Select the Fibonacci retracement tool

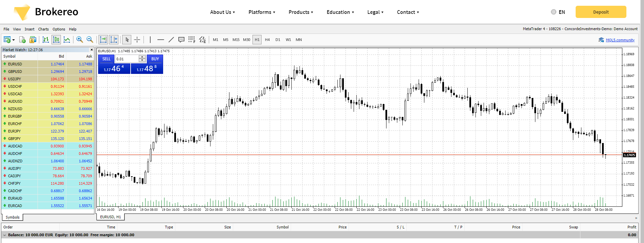tap(192, 40)
